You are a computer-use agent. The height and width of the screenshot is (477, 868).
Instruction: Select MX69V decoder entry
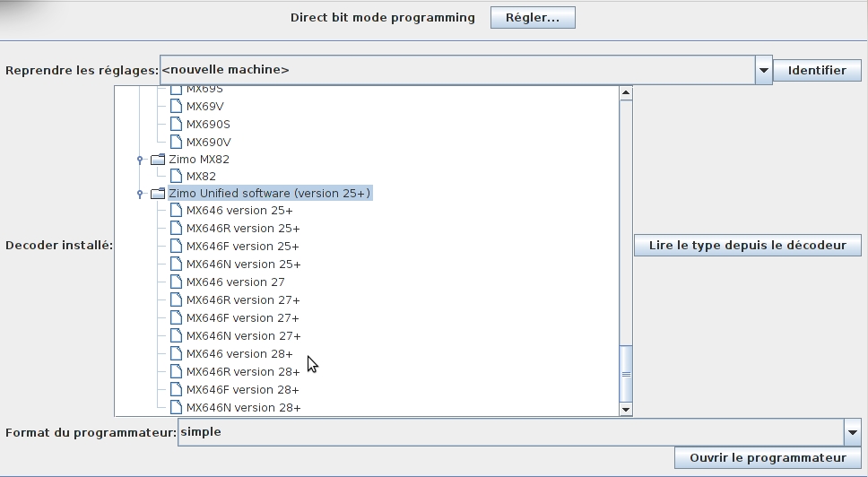[x=204, y=106]
